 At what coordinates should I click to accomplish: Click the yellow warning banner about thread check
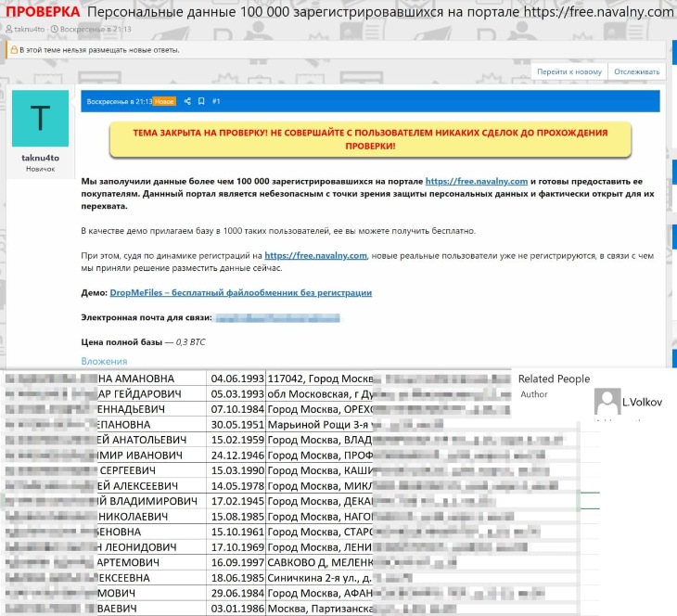[370, 139]
